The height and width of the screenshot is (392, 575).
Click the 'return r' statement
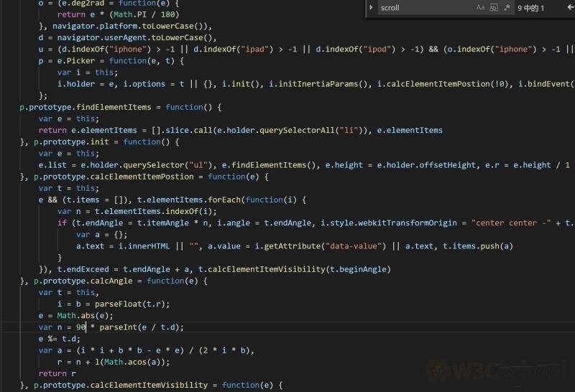coord(57,373)
